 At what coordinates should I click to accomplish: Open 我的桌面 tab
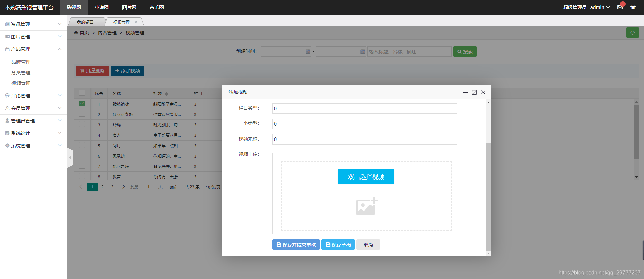85,22
